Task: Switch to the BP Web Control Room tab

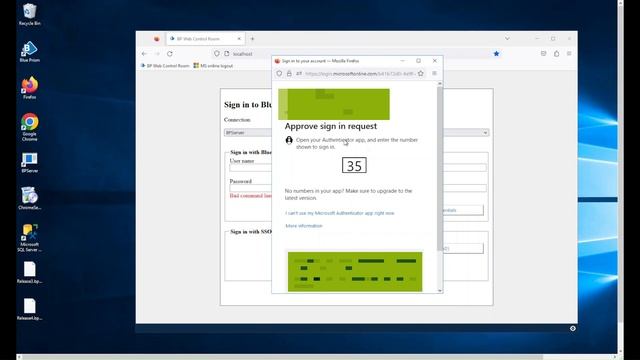Action: click(x=206, y=39)
